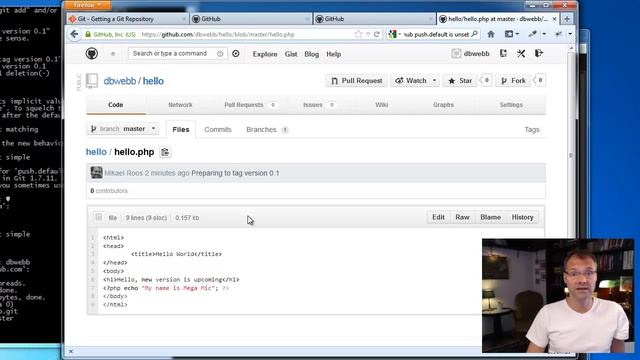Click the GitHub Octocat logo icon
Image resolution: width=640 pixels, height=360 pixels.
point(92,53)
